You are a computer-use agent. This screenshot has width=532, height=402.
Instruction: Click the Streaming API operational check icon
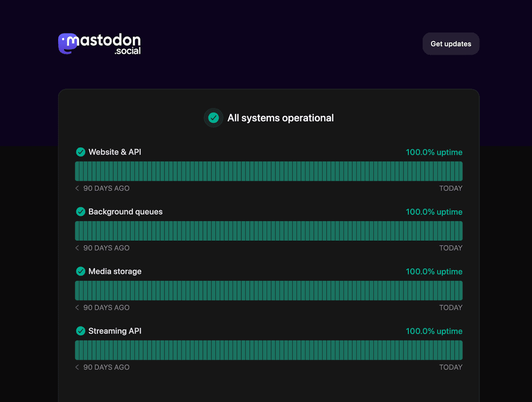80,331
